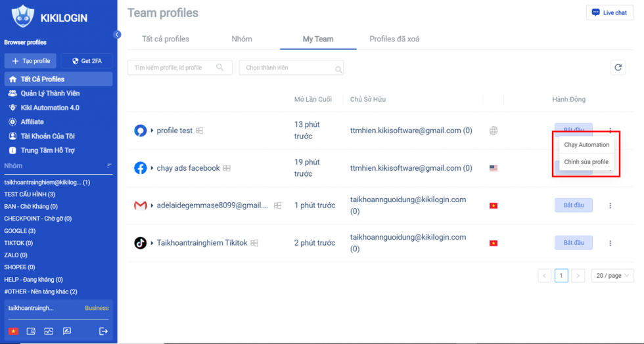Select BAN - Chờ Kháng (0) group
The image size is (644, 344).
tap(31, 207)
